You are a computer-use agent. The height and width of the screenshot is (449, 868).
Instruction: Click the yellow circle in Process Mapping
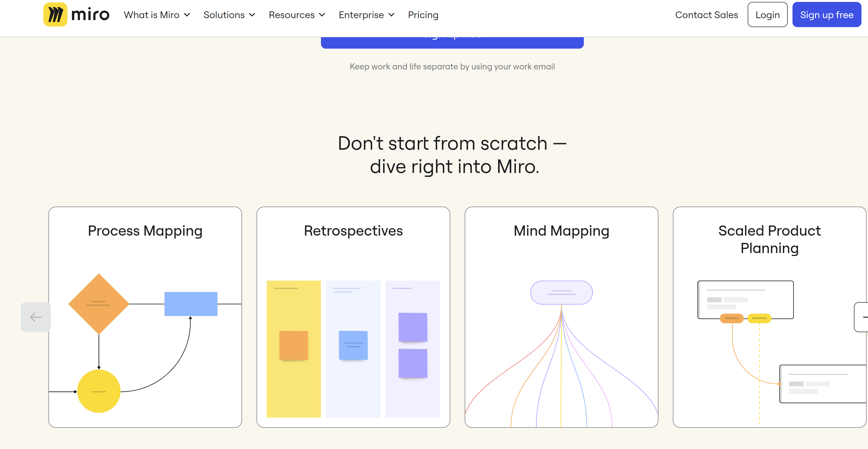tap(99, 391)
